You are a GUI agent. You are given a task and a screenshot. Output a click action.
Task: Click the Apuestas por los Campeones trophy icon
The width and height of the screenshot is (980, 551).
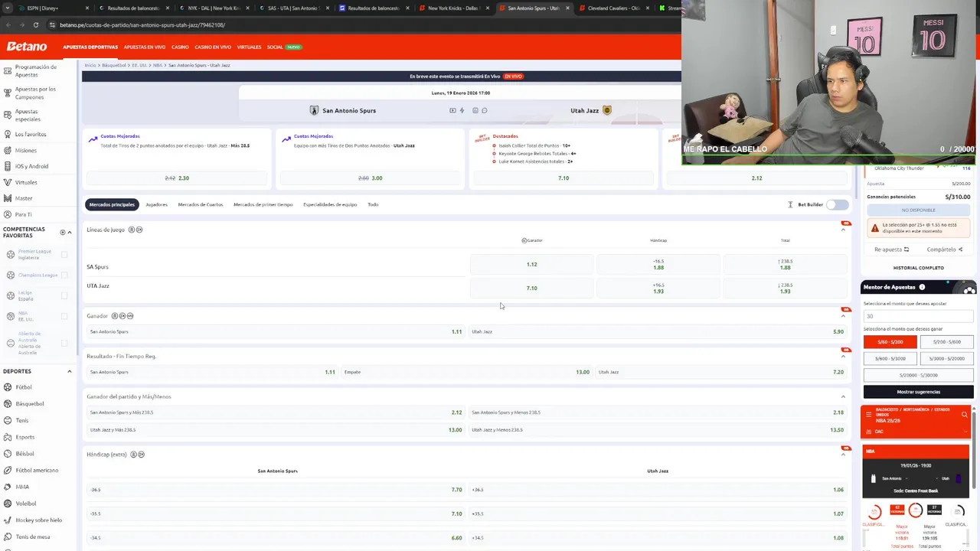(7, 93)
